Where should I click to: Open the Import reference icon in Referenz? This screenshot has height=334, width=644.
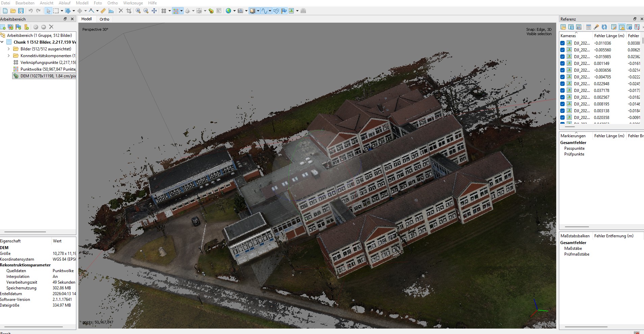point(563,27)
